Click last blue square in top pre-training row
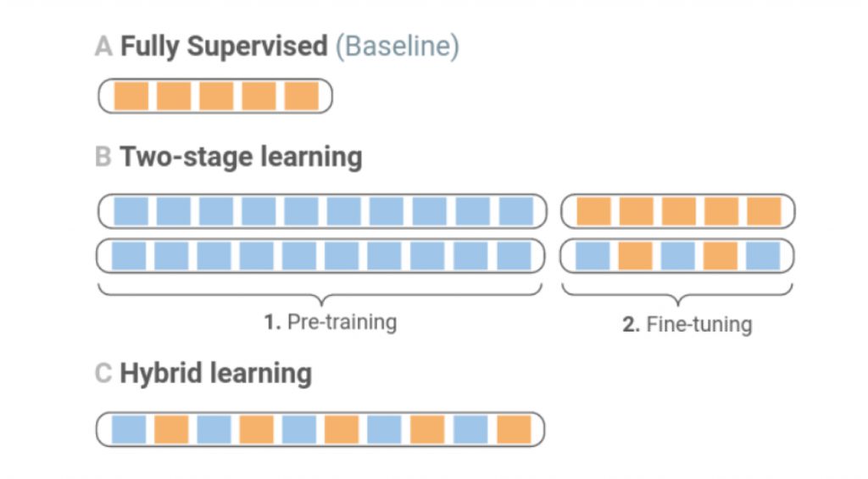Image resolution: width=868 pixels, height=479 pixels. click(x=515, y=211)
